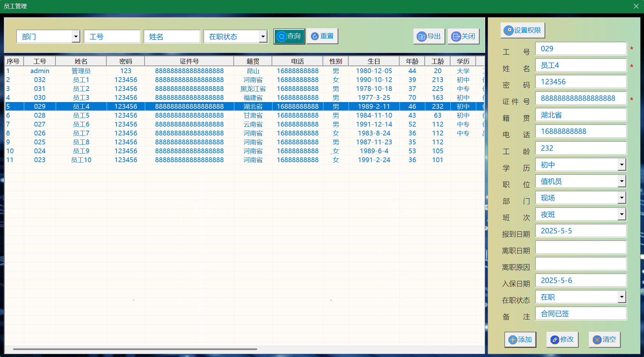Select the 员工9 name cell
Screen dimensions: 644x357
(81, 151)
